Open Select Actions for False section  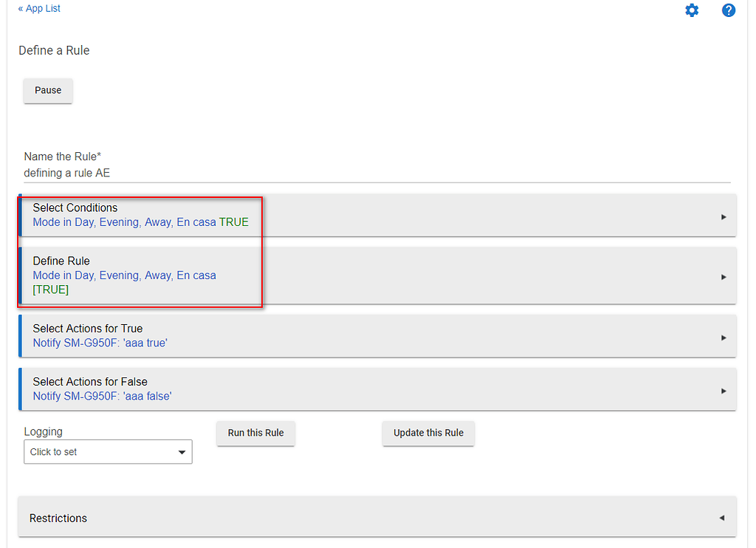tap(90, 382)
